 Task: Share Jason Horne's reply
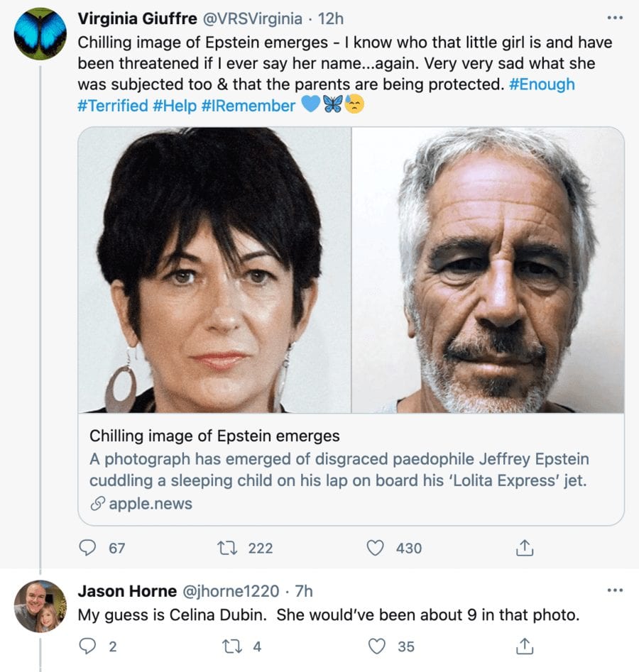pos(523,645)
